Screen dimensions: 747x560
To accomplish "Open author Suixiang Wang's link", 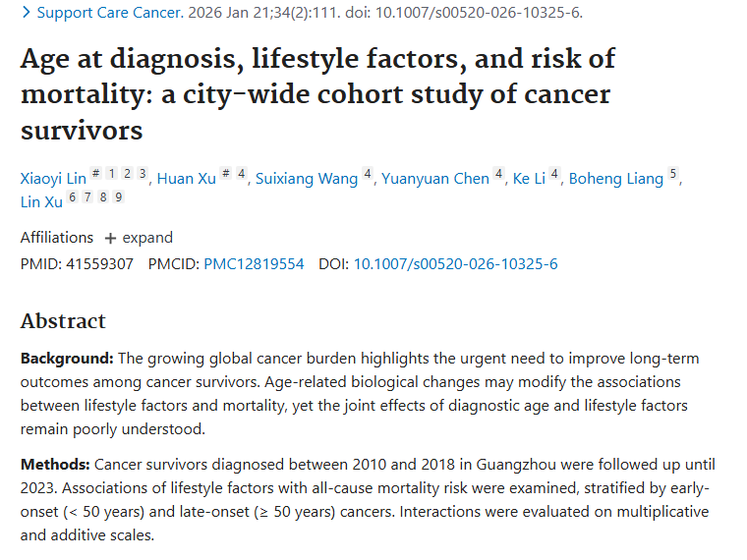I will pos(307,178).
